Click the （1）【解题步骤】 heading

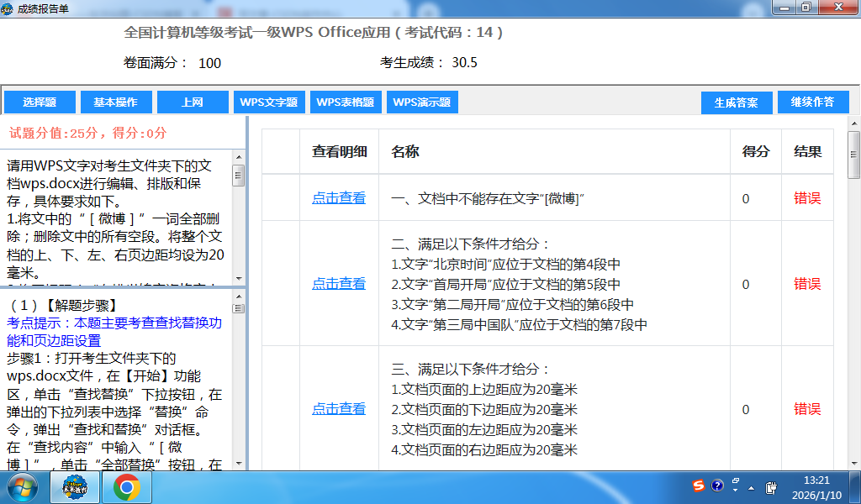pyautogui.click(x=63, y=306)
